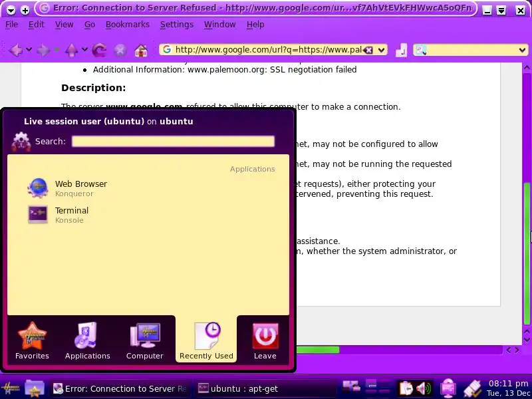Open the Go menu
Screen dimensions: 532x399
click(90, 25)
